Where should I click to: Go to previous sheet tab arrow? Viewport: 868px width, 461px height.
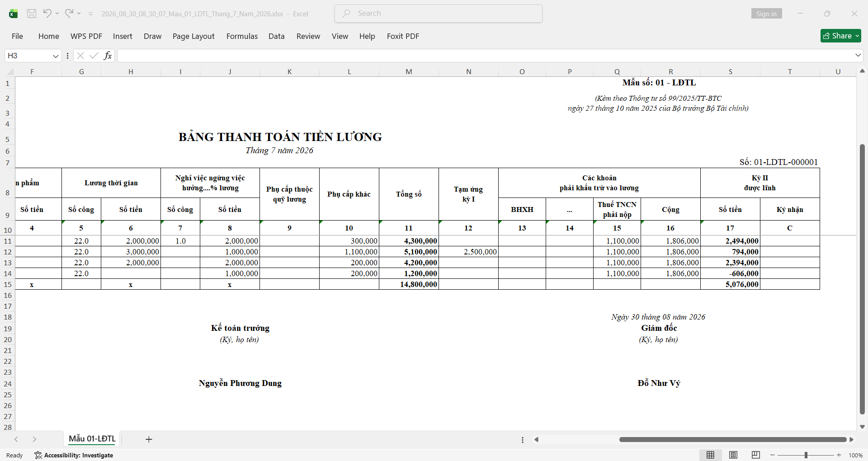[x=16, y=439]
